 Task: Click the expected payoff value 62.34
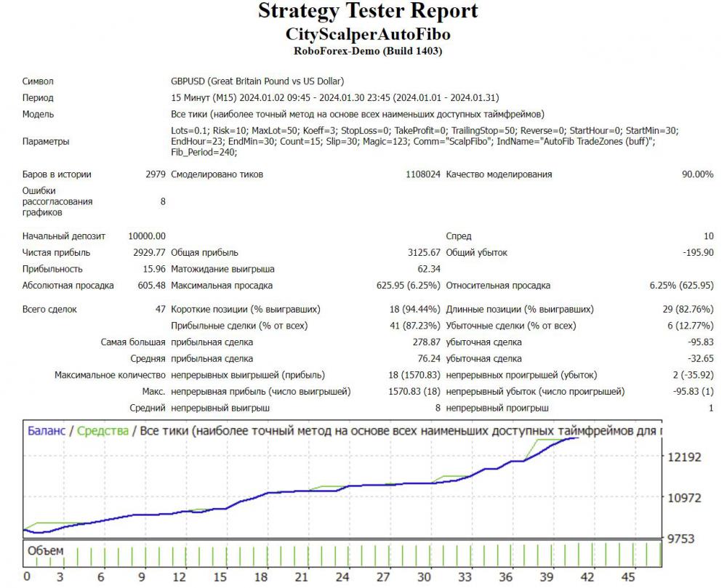429,269
